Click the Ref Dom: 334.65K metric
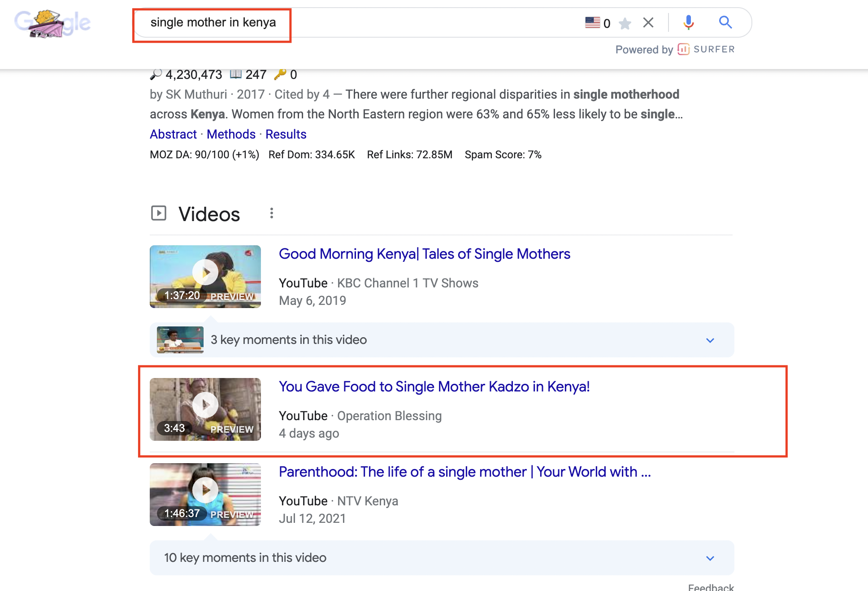 click(x=312, y=155)
